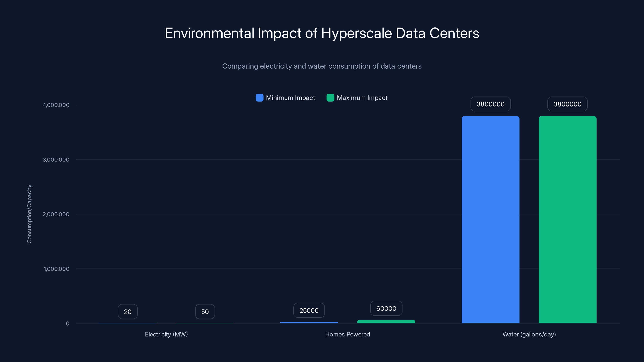
Task: Click the Homes Powered axis label
Action: tap(348, 334)
